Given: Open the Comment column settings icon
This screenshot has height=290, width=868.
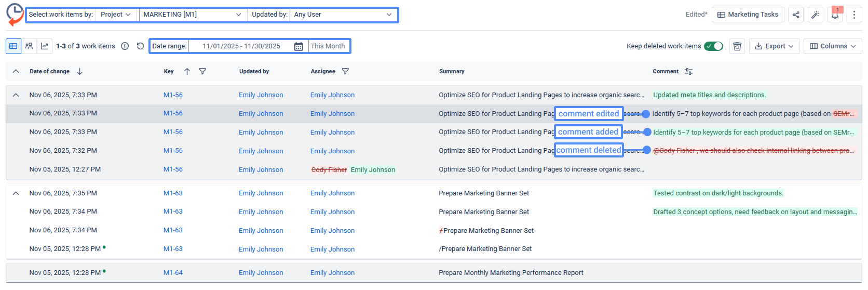Looking at the screenshot, I should click(x=688, y=71).
